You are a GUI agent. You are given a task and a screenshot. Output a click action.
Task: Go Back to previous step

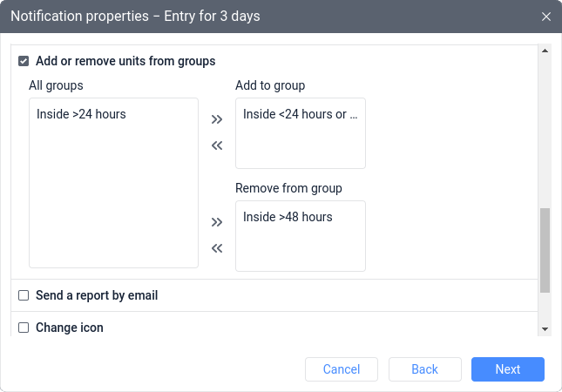pos(424,369)
